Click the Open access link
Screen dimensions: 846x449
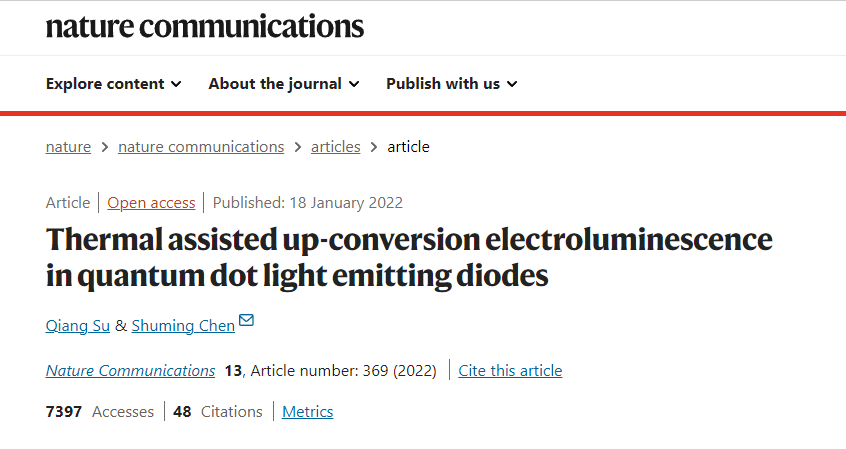click(x=151, y=202)
